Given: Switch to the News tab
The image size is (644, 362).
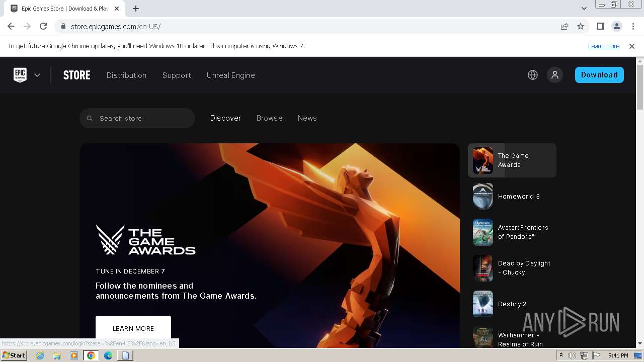Looking at the screenshot, I should pos(307,118).
